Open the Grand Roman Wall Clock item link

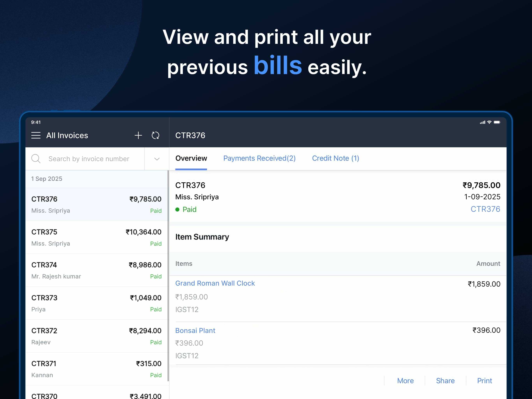tap(215, 283)
